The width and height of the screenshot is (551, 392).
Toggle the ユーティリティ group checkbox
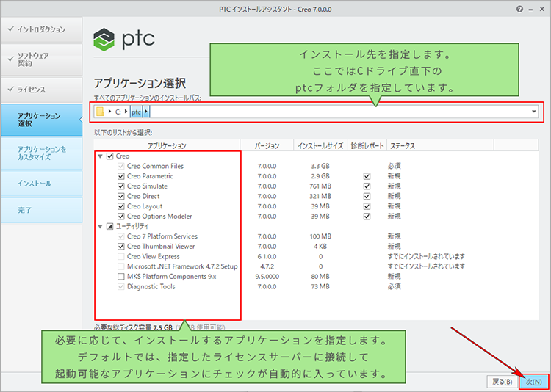coord(109,226)
